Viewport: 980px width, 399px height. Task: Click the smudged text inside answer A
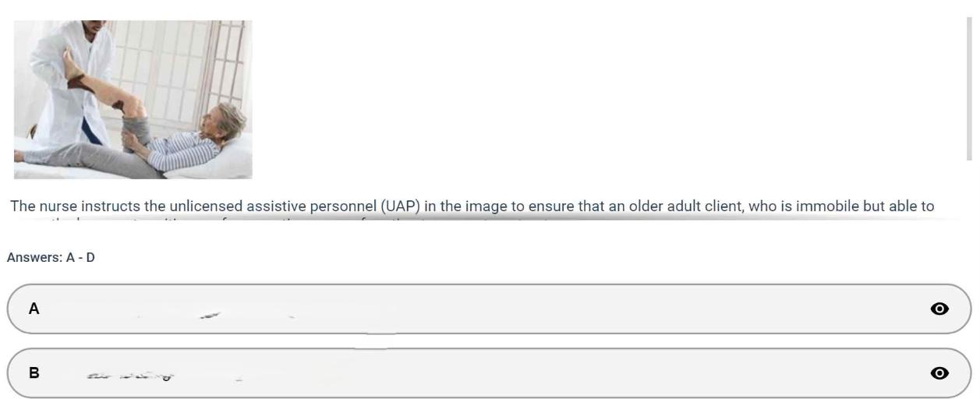tap(210, 315)
